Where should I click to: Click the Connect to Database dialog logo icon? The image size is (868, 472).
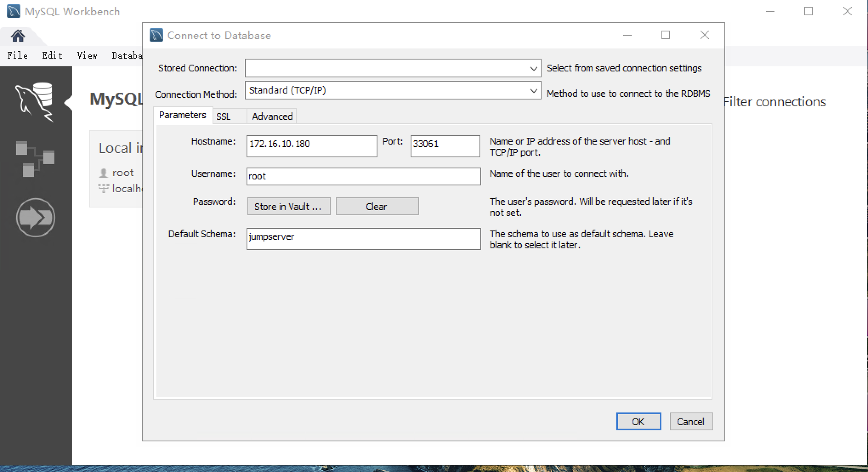click(x=156, y=35)
